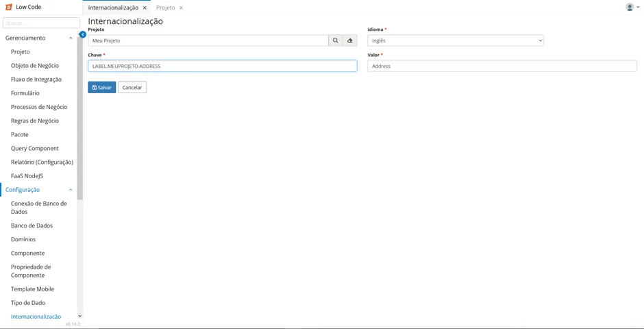Close the Internacionalização tab

[145, 8]
